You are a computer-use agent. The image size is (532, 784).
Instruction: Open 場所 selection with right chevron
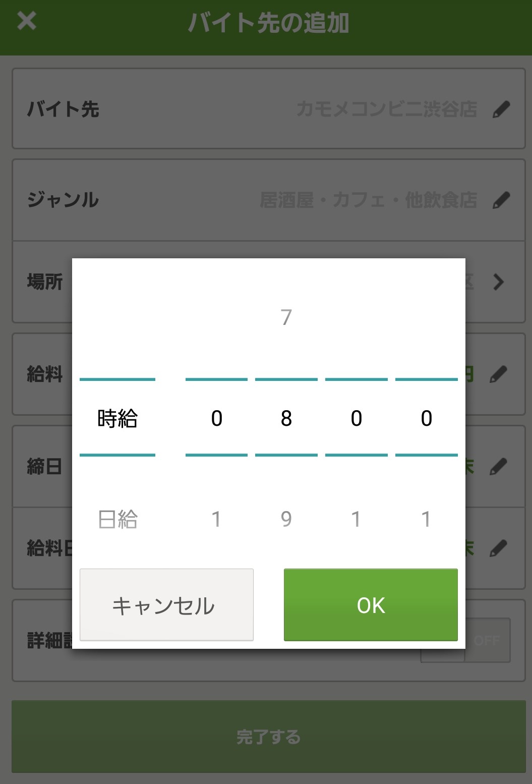pos(498,282)
